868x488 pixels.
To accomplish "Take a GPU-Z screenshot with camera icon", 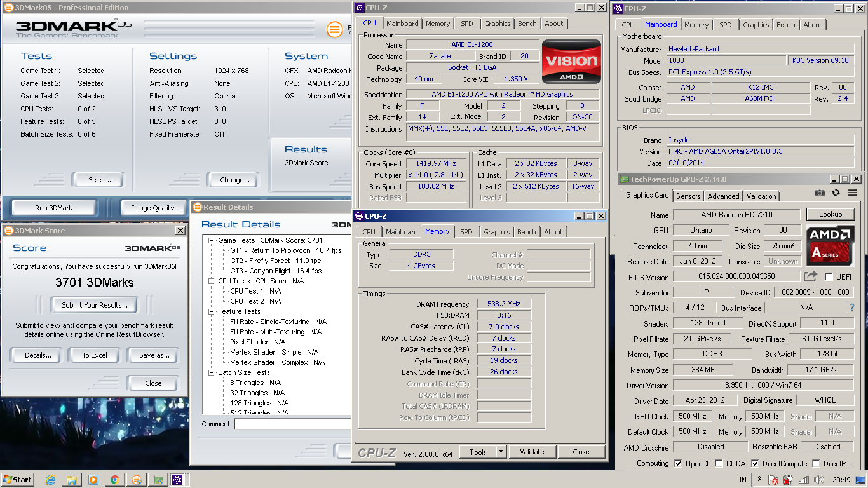I will [x=820, y=193].
